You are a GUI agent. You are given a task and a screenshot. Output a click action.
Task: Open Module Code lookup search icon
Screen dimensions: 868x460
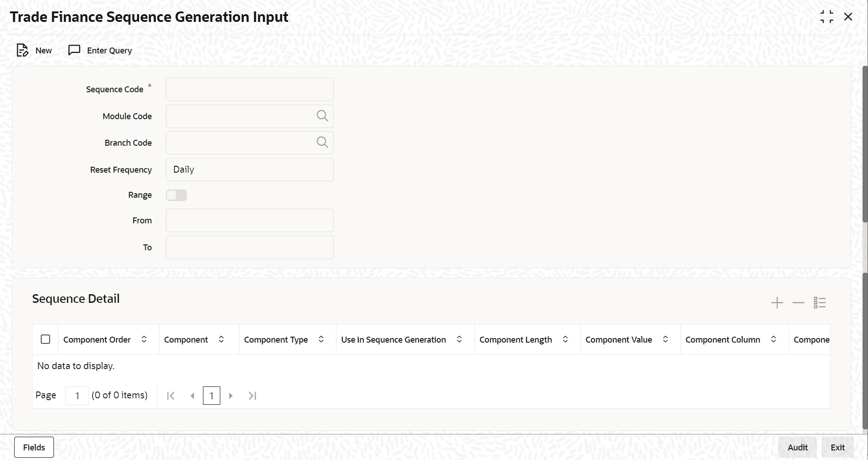(322, 116)
